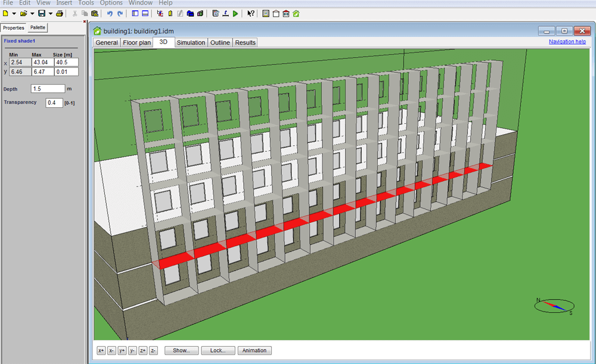Click the green Run simulation play icon
This screenshot has height=364, width=596.
pyautogui.click(x=236, y=13)
